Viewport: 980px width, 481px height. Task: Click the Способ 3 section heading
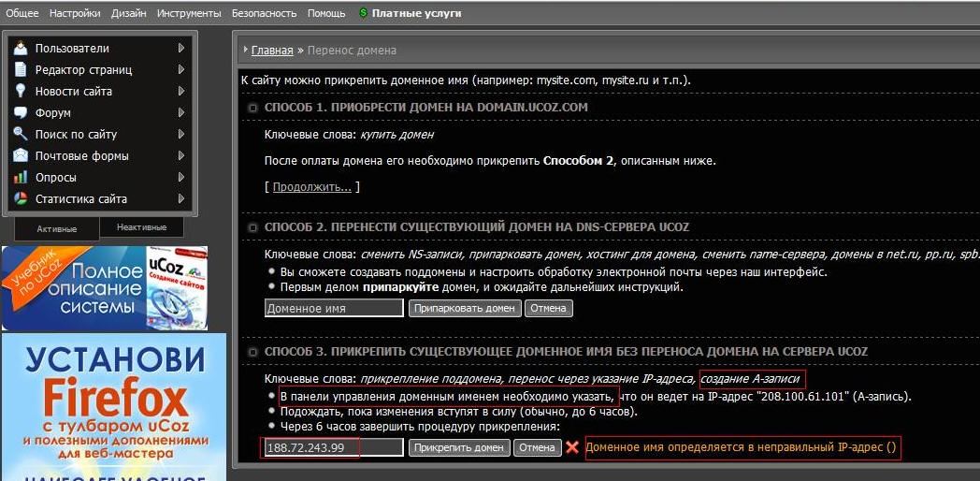pos(567,352)
